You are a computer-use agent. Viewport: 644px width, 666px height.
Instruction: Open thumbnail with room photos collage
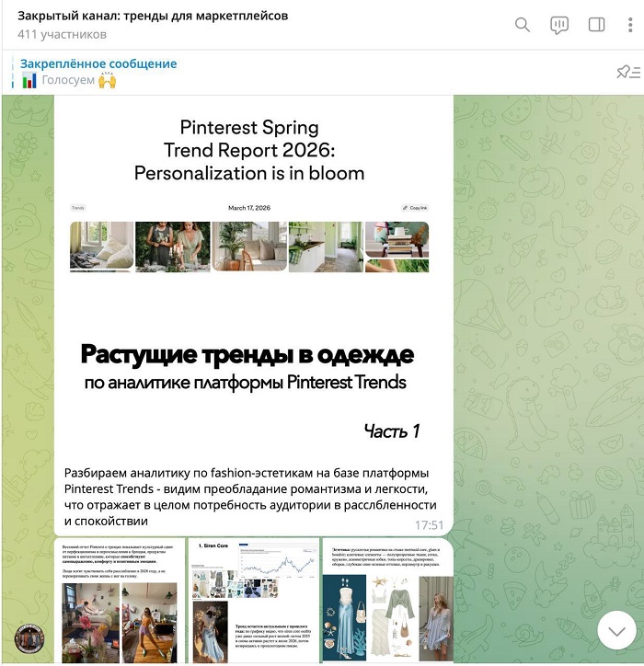tap(120, 601)
